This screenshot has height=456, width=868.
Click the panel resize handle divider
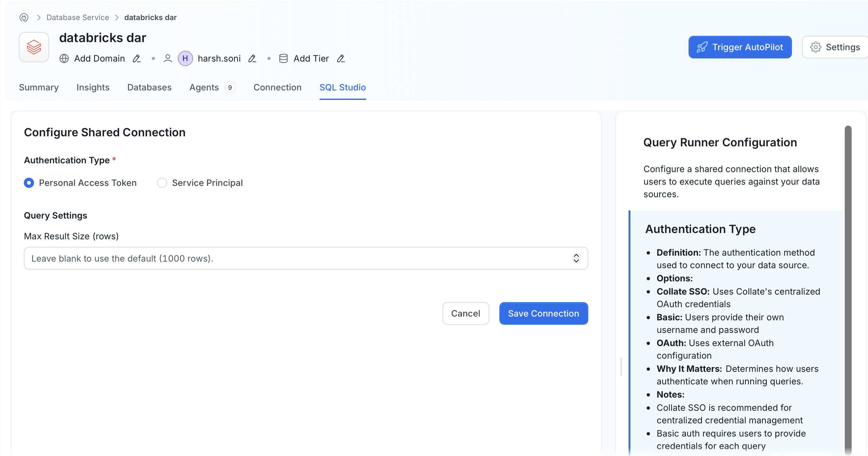click(x=621, y=366)
